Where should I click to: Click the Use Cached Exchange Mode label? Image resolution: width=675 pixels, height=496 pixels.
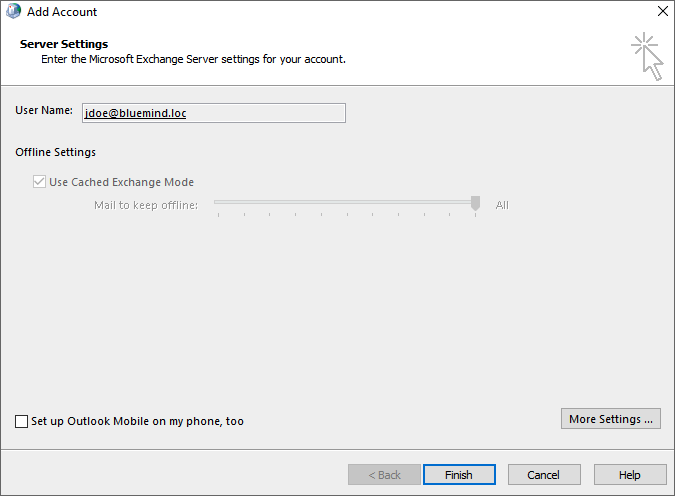[x=121, y=182]
